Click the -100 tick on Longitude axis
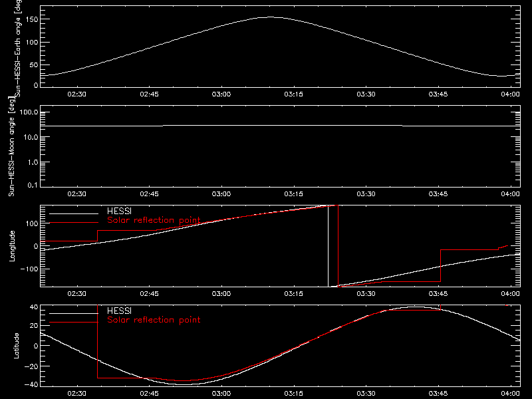The image size is (532, 399). coord(29,269)
